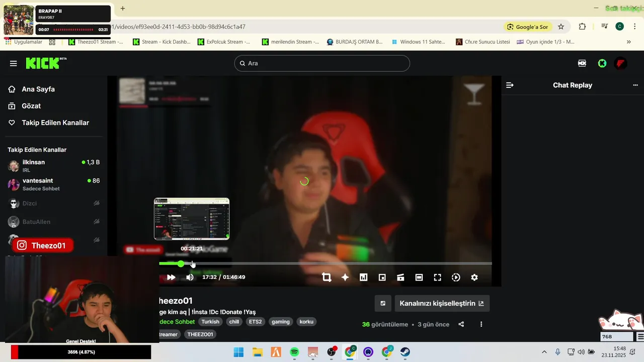Open the video settings gear
This screenshot has height=362, width=644.
click(x=474, y=277)
